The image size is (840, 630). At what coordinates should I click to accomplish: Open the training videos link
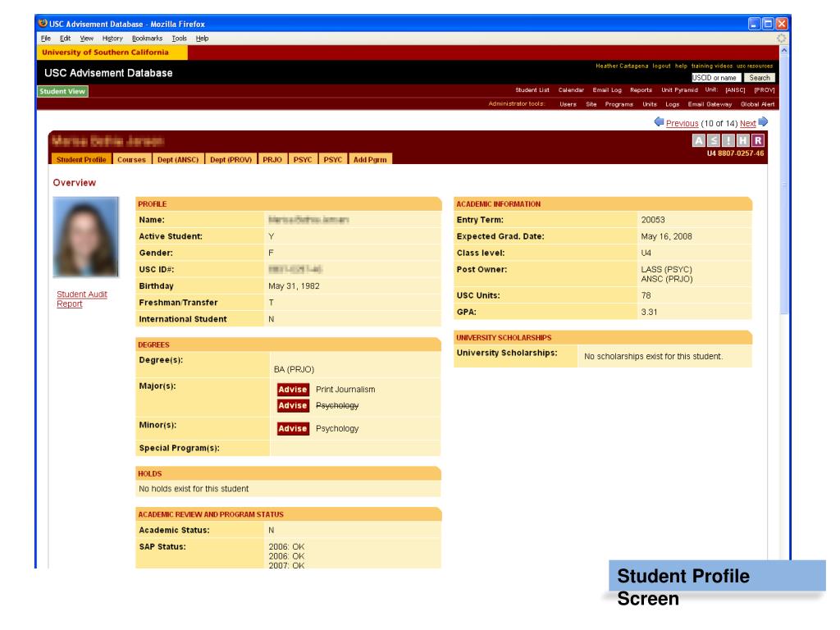coord(712,66)
